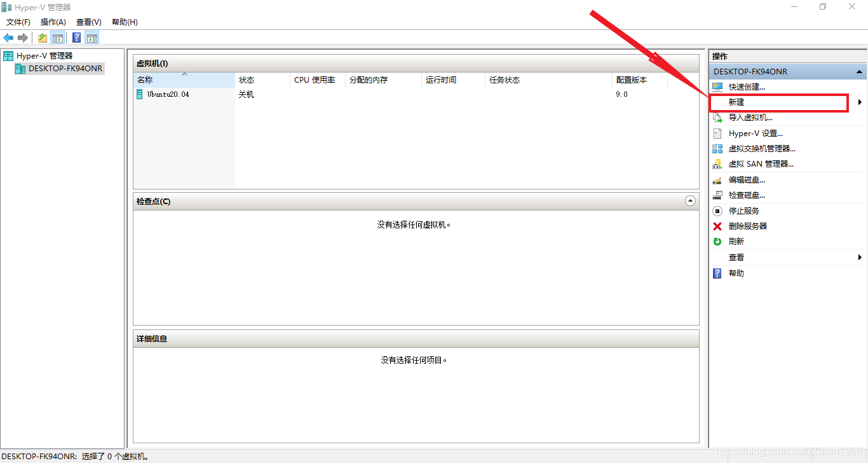Click the 虚拟 SAN 管理器 icon
This screenshot has height=463, width=868.
coord(717,164)
